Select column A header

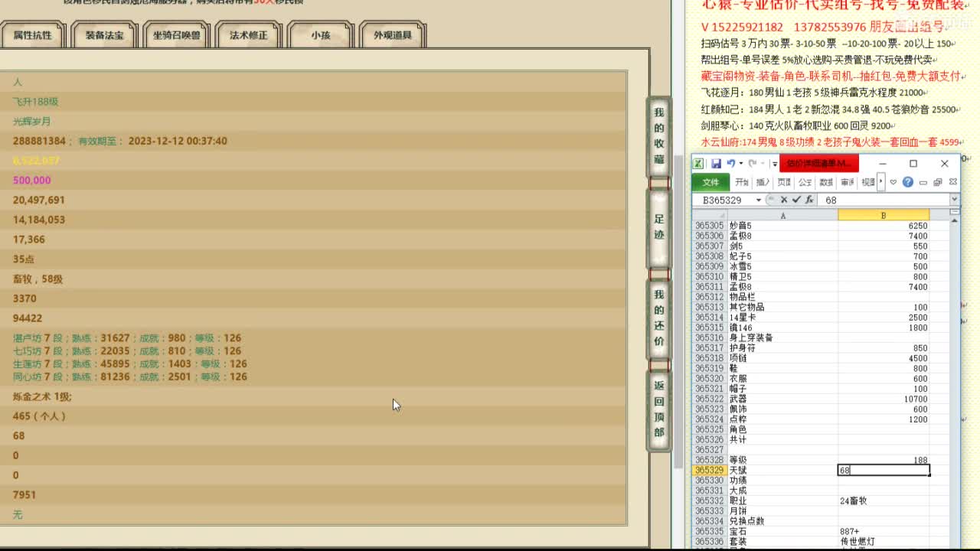[x=782, y=216]
